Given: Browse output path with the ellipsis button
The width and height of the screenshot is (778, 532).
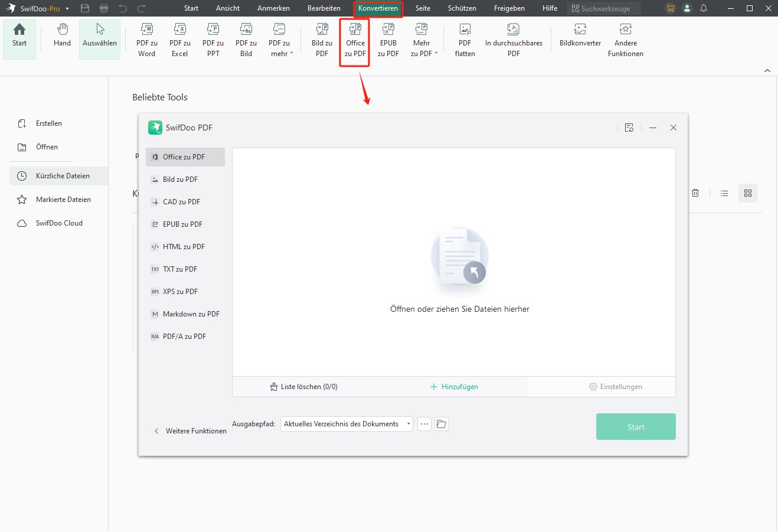Looking at the screenshot, I should 424,424.
